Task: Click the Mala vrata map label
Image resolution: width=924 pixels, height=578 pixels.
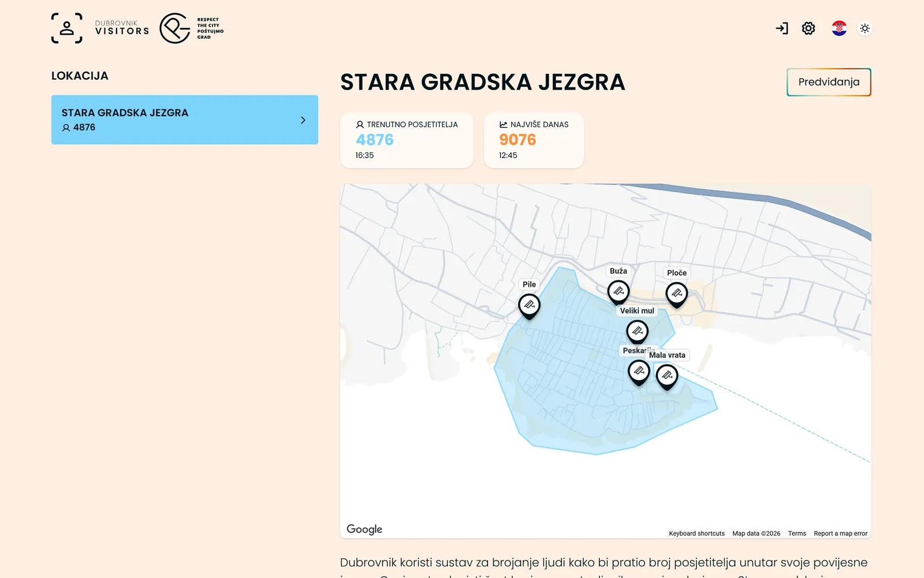Action: tap(667, 355)
